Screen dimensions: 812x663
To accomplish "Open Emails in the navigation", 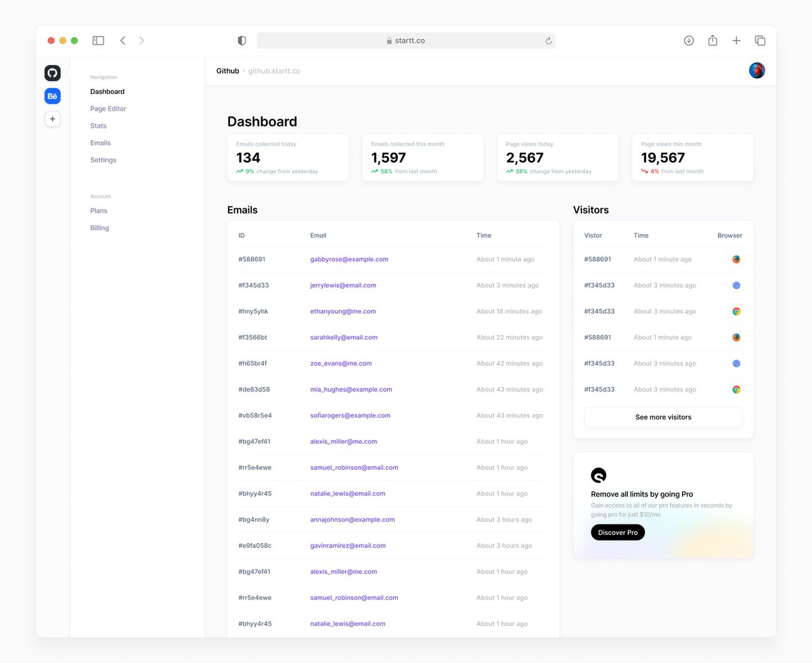I will coord(100,143).
